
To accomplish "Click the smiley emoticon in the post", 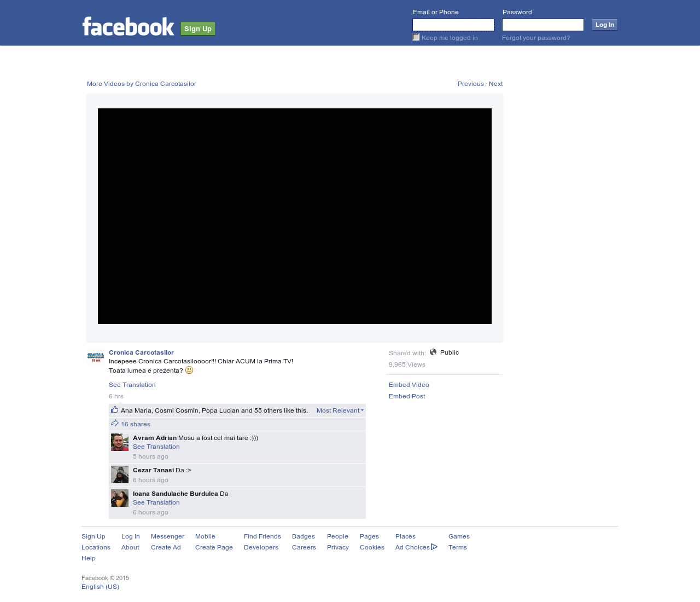I will pos(189,370).
